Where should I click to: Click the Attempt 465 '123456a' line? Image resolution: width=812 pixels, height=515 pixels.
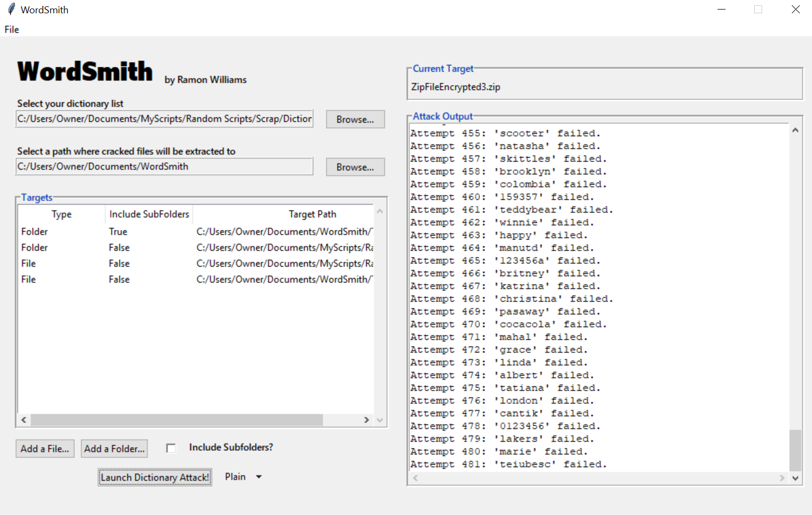[x=505, y=260]
